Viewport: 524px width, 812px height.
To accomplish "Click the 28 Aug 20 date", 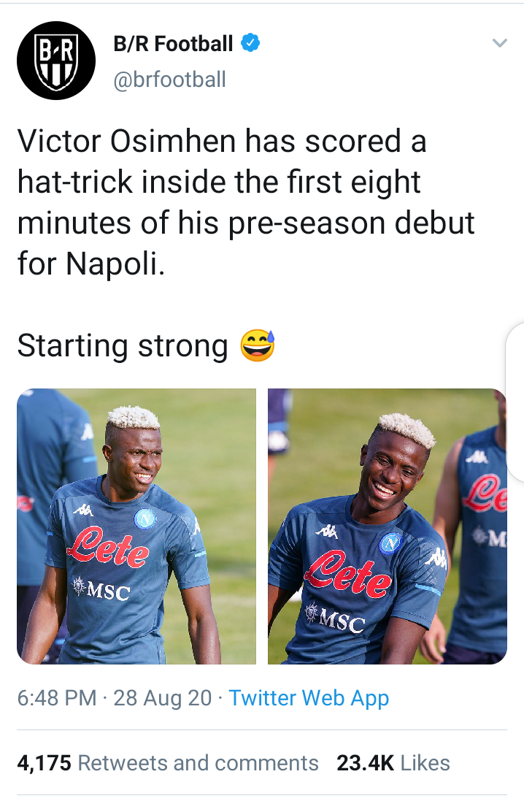I will tap(163, 698).
